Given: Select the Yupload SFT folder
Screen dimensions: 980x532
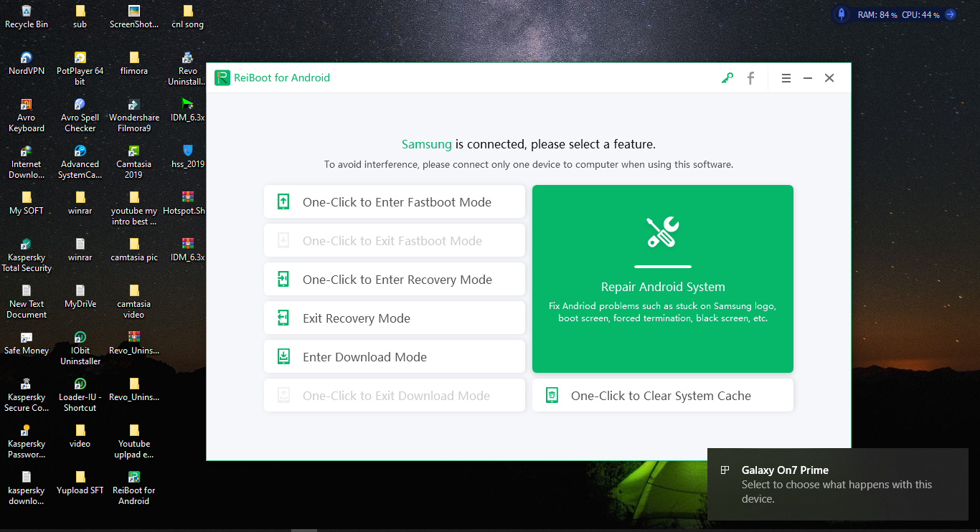Looking at the screenshot, I should click(80, 483).
